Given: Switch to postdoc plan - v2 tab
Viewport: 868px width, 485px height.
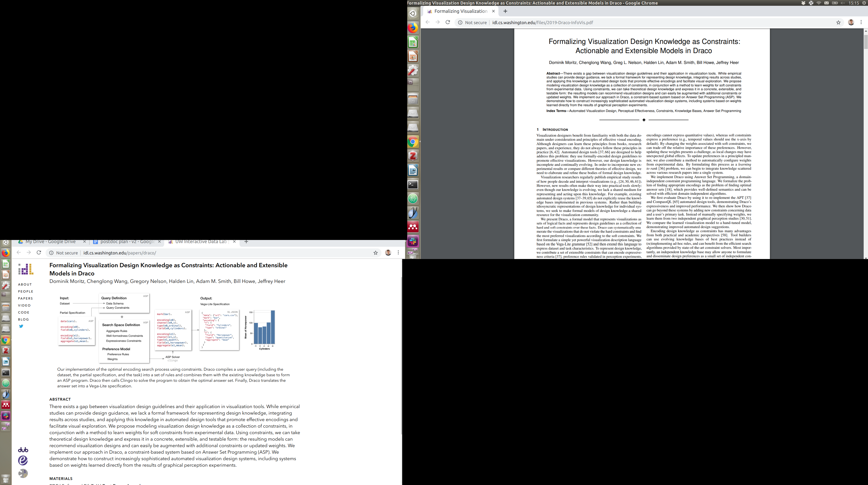Looking at the screenshot, I should pos(127,242).
